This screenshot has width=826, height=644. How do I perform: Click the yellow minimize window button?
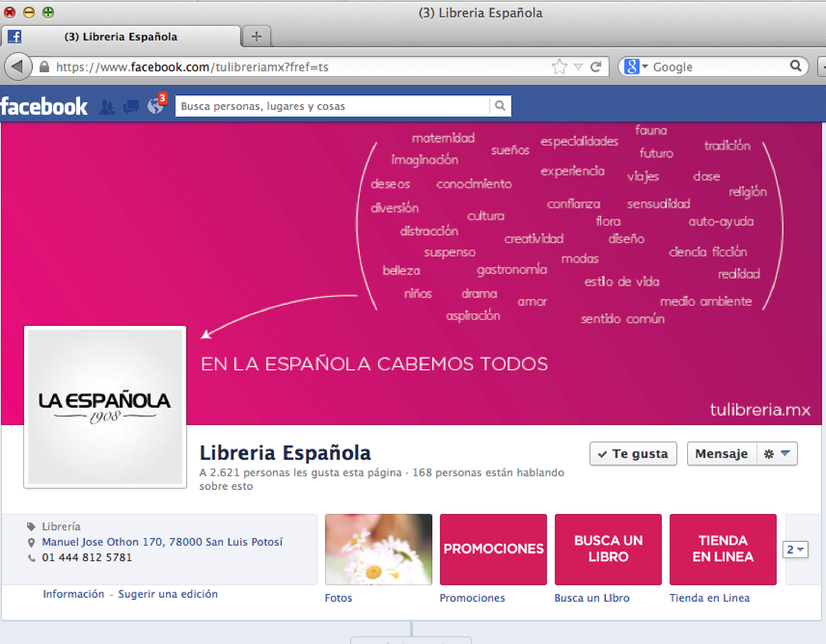point(29,12)
